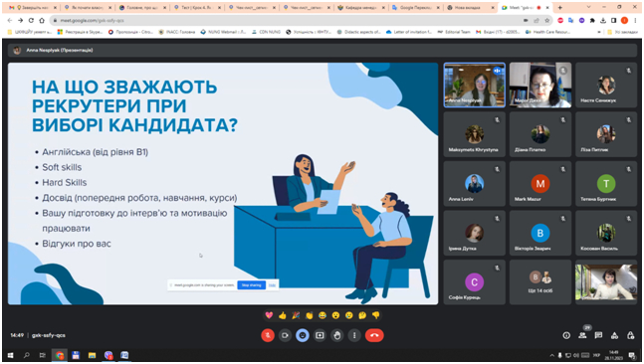
Task: Open Chrome from the Windows taskbar
Action: point(60,355)
